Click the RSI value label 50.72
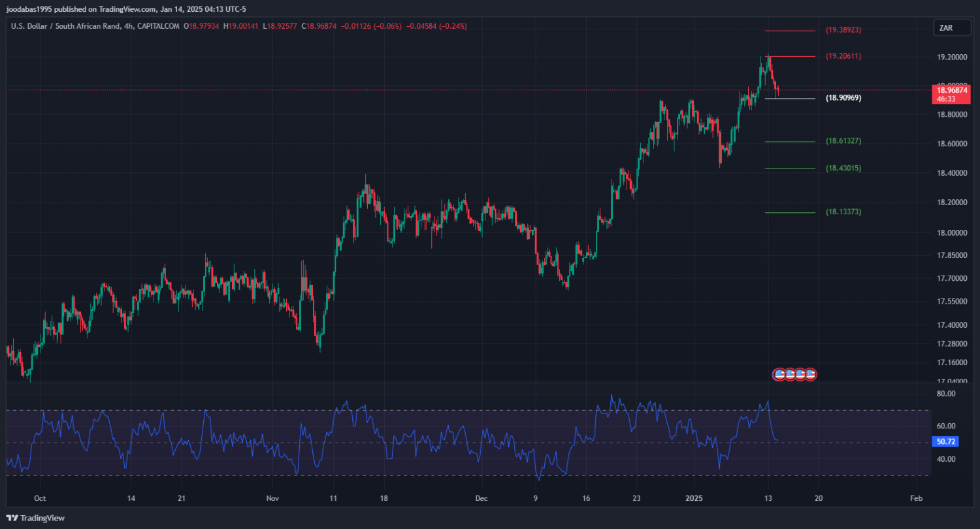Screen dimensions: 980x529 pyautogui.click(x=946, y=442)
